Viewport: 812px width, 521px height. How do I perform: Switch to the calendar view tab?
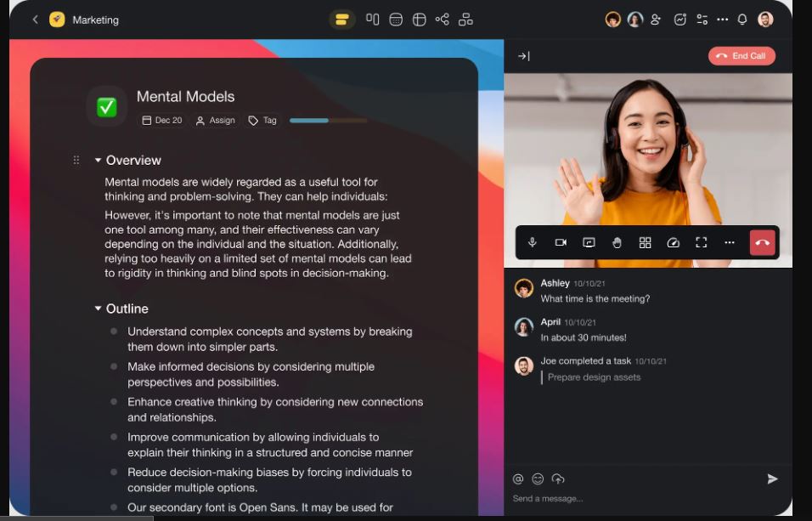396,20
